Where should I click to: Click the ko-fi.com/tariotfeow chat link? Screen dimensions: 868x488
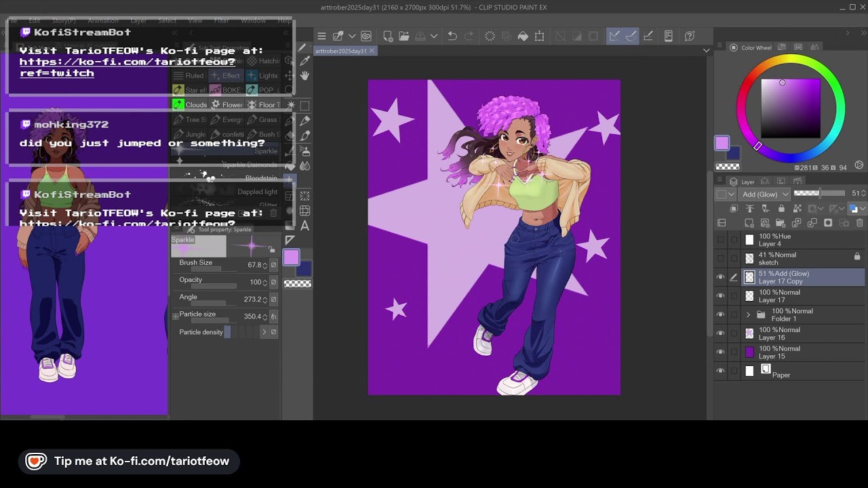tap(127, 67)
